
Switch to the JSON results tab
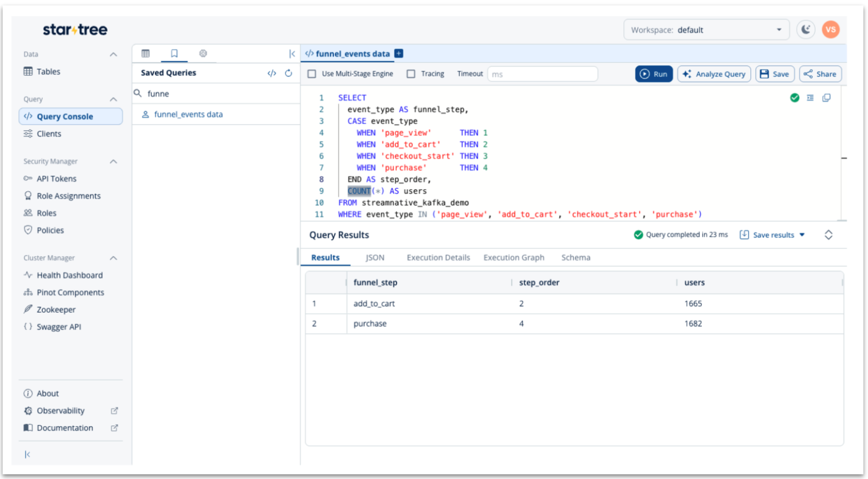(x=374, y=257)
